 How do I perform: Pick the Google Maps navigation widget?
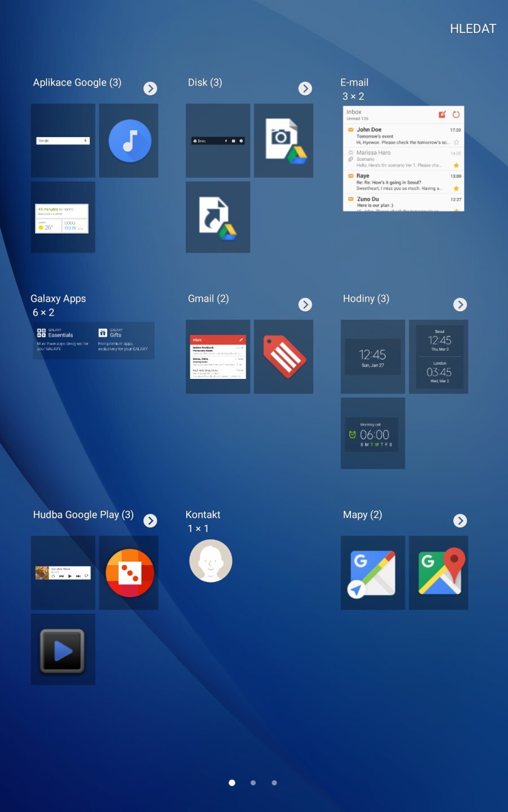373,572
